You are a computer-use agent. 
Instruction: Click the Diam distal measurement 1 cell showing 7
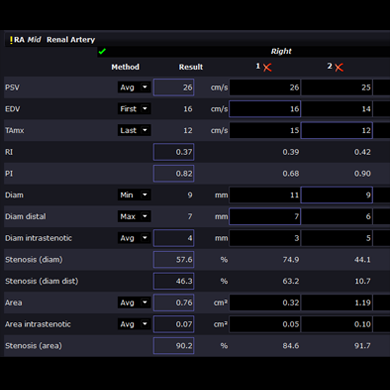pos(265,216)
